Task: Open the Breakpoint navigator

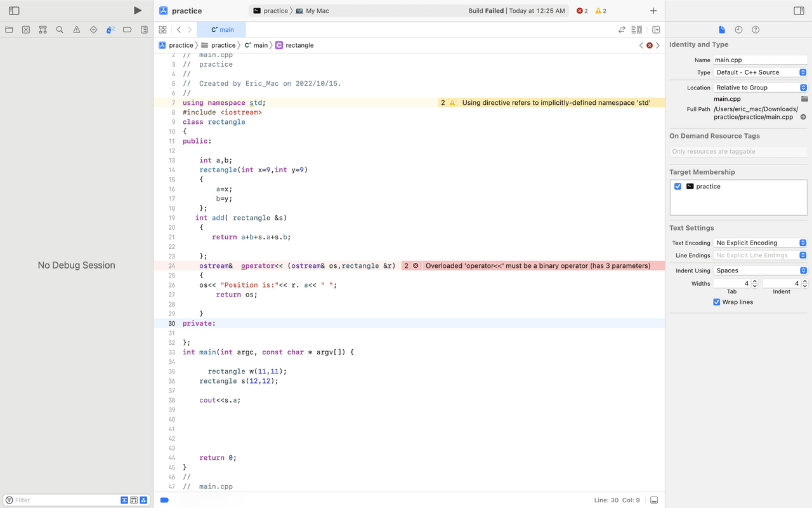Action: tap(127, 30)
